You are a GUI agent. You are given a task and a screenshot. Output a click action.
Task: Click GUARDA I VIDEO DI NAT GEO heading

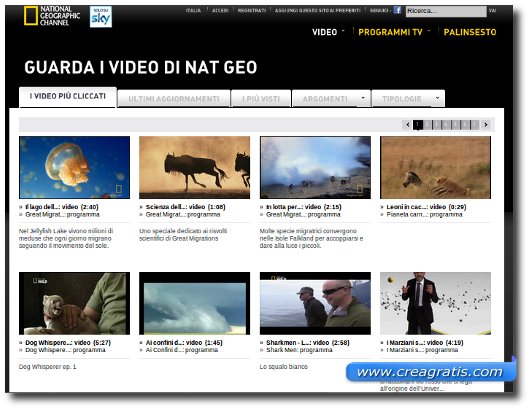(141, 67)
